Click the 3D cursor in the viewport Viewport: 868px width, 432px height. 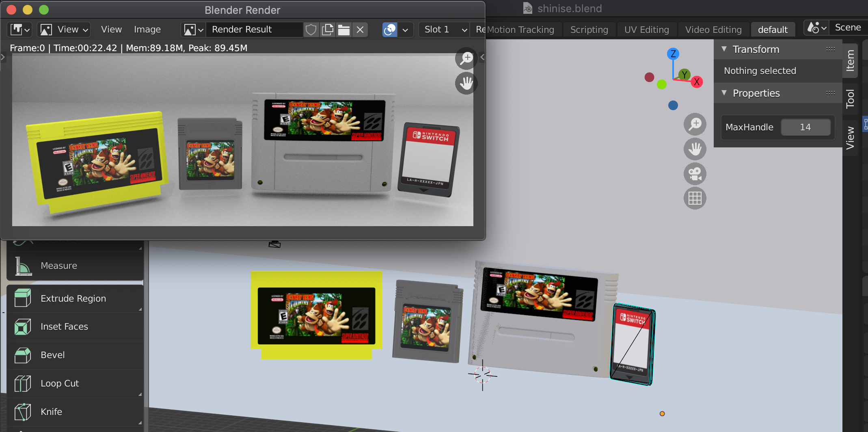[x=483, y=375]
